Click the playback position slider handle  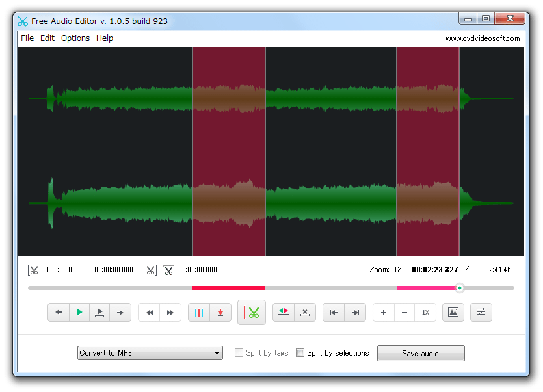click(460, 288)
